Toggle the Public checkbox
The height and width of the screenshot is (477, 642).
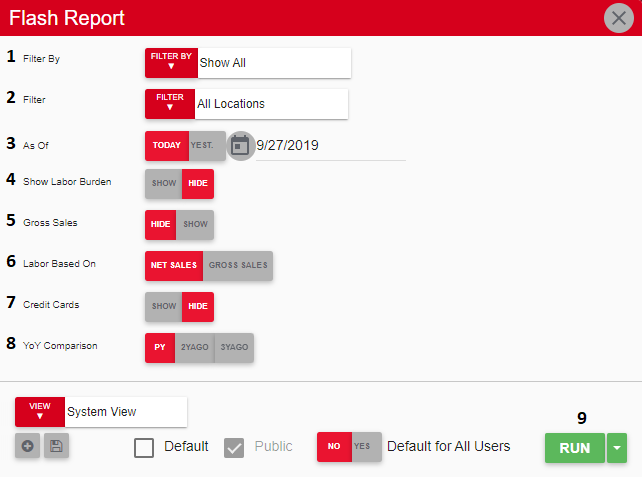click(x=234, y=448)
